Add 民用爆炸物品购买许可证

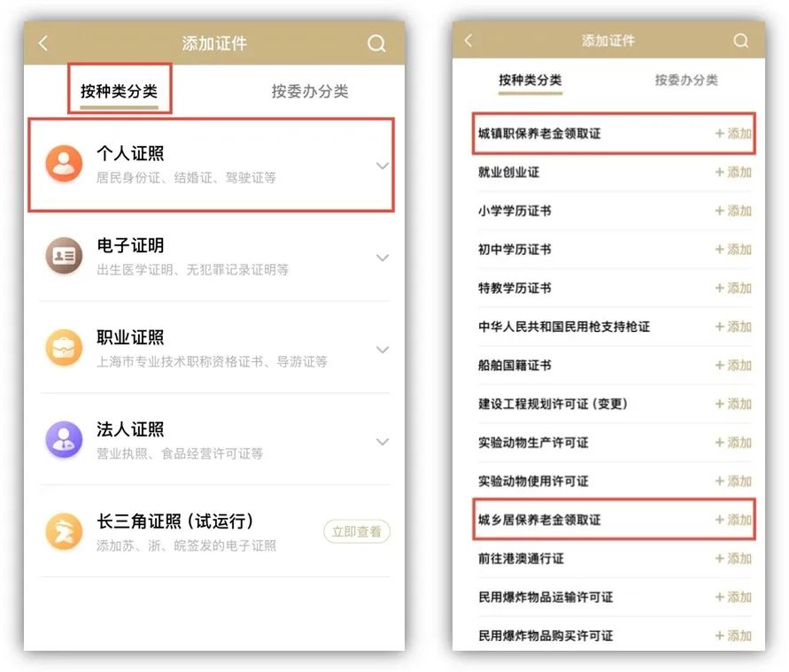[x=733, y=636]
